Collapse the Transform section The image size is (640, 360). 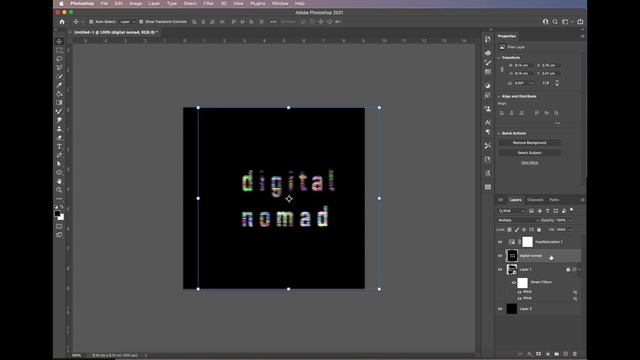[499, 58]
